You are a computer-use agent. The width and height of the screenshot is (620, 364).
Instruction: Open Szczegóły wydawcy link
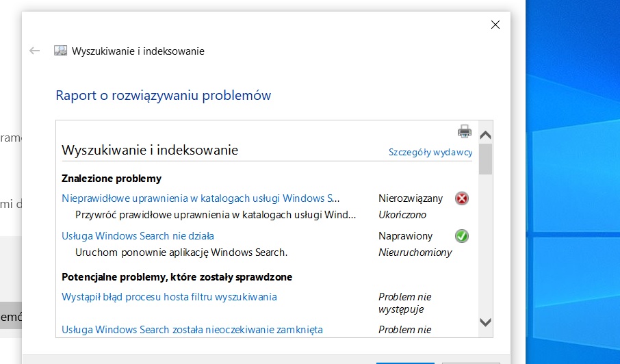pos(430,152)
